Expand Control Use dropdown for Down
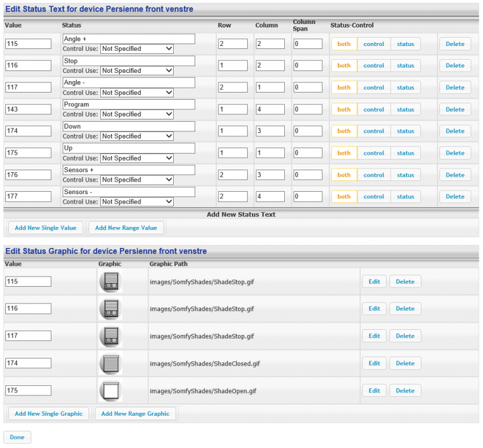This screenshot has width=483, height=448. point(137,136)
